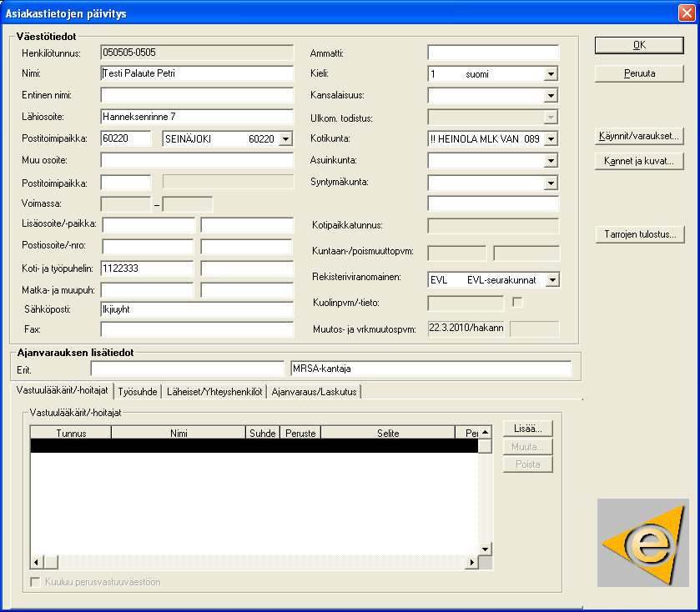Click the postal code 60220 field
The height and width of the screenshot is (612, 700).
[x=126, y=138]
